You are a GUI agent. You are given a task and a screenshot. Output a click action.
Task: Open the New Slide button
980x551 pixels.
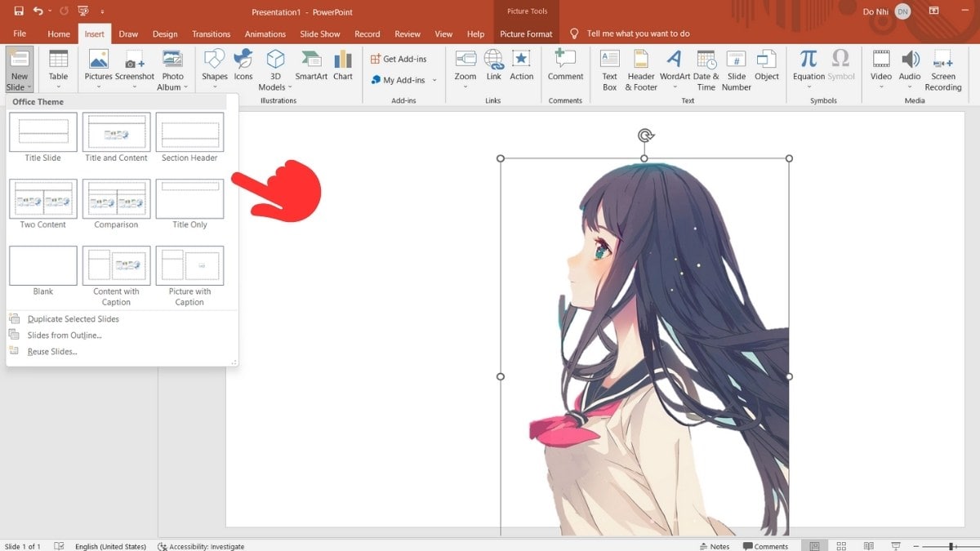click(19, 70)
